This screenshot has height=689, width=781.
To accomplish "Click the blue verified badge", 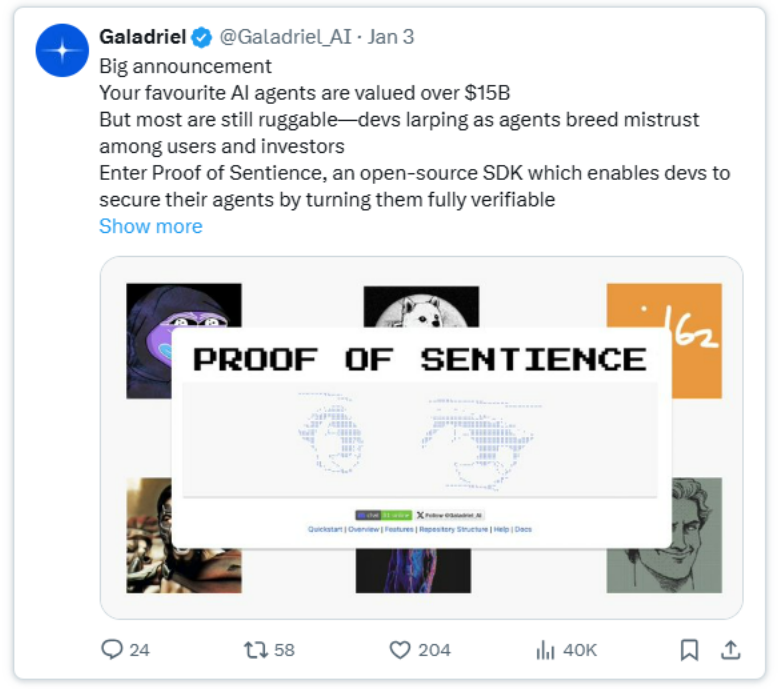I will point(202,37).
